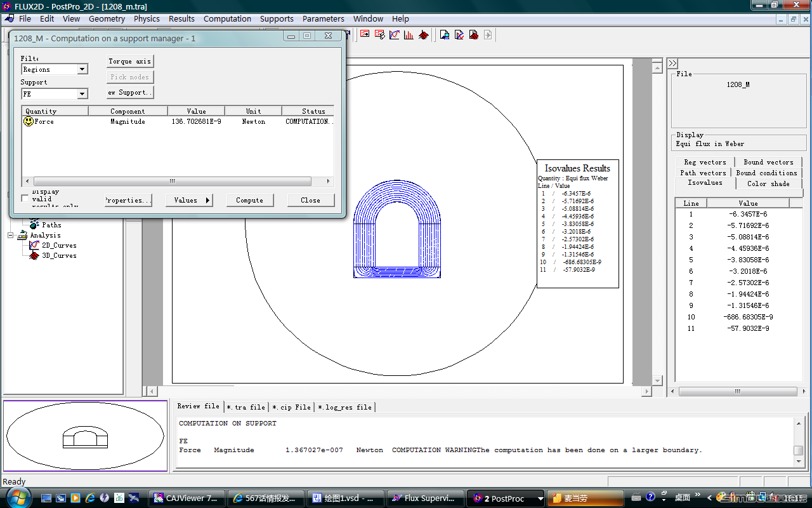The height and width of the screenshot is (508, 812).
Task: Open the PostProc taskbar group dropdown arrow
Action: pos(540,498)
